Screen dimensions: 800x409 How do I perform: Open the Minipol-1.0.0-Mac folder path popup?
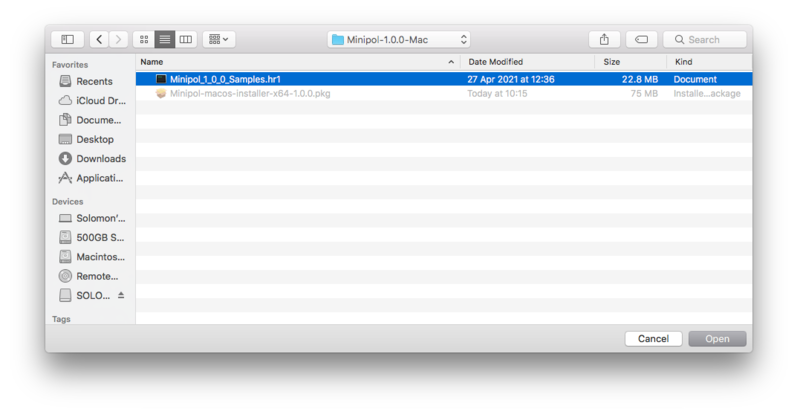coord(398,39)
